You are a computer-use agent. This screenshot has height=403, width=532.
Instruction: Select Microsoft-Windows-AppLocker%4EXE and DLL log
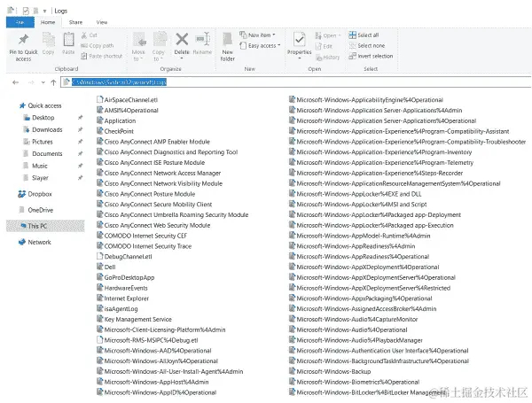356,194
